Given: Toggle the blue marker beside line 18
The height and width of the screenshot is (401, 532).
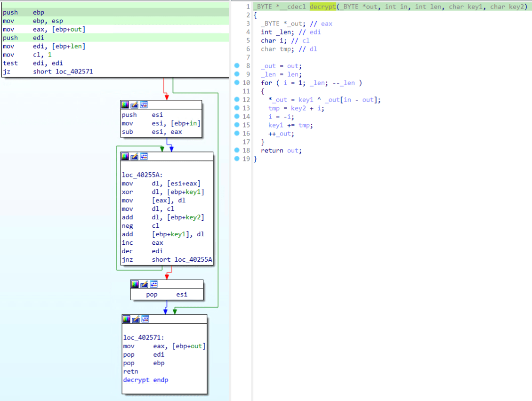Looking at the screenshot, I should pos(236,151).
